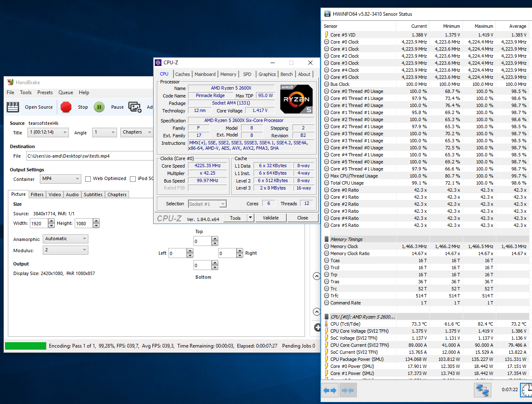532x404 pixels.
Task: Switch to CPU-Z Memory tab
Action: click(x=228, y=74)
